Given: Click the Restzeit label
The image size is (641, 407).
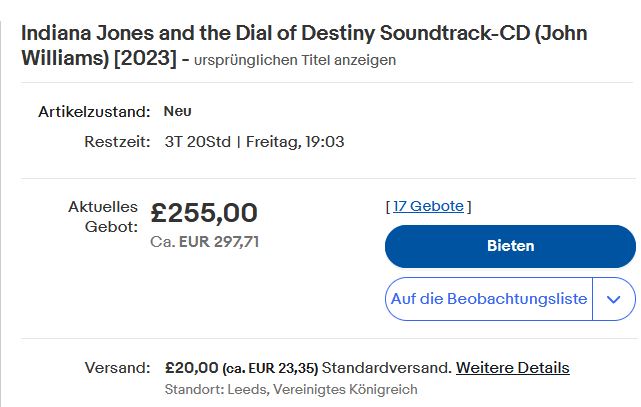Looking at the screenshot, I should pos(117,141).
